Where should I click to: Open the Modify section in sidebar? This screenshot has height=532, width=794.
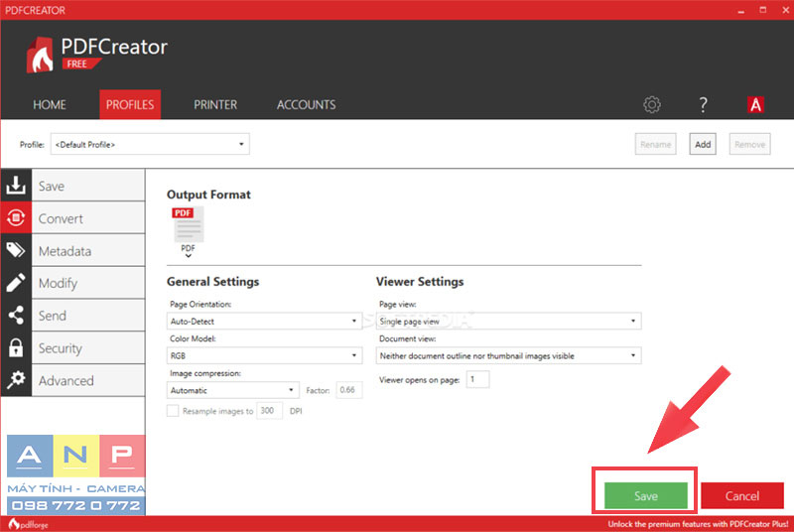click(x=88, y=283)
